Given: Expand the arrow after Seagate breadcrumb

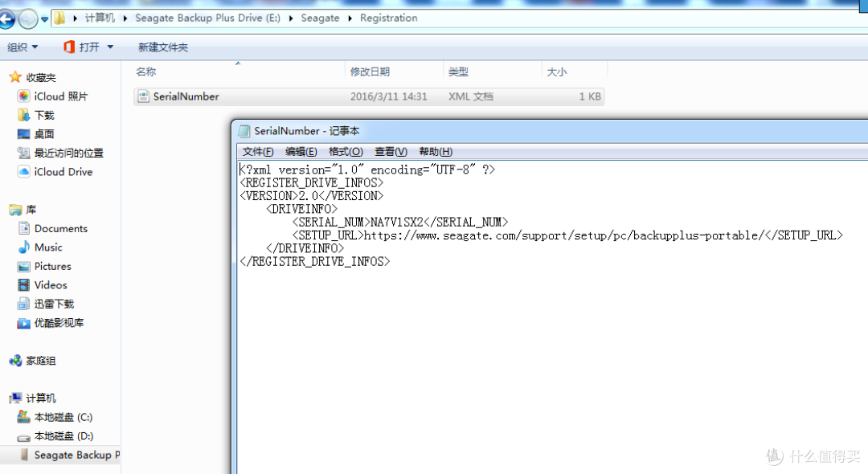Looking at the screenshot, I should coord(350,18).
